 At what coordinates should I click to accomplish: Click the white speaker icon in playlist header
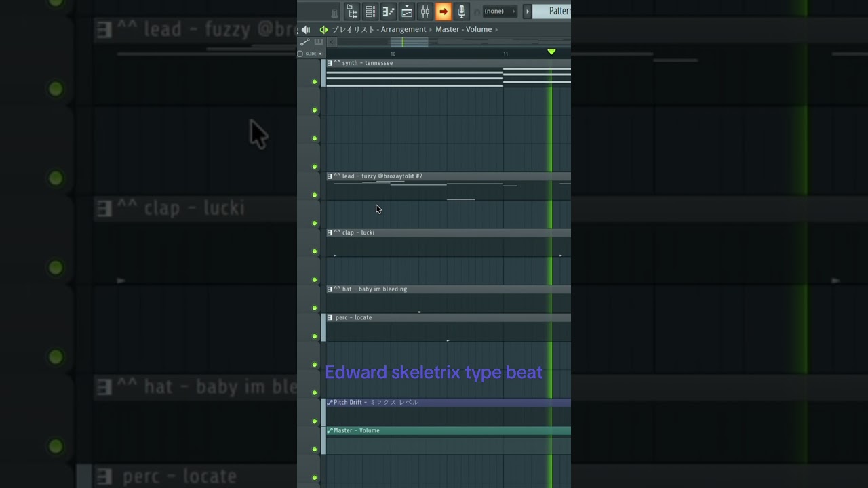tap(305, 30)
